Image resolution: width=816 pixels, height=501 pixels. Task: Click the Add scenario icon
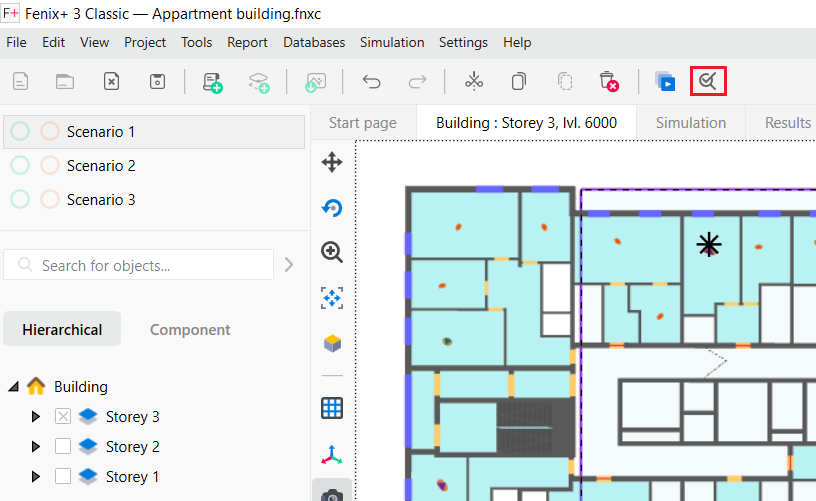pyautogui.click(x=212, y=82)
